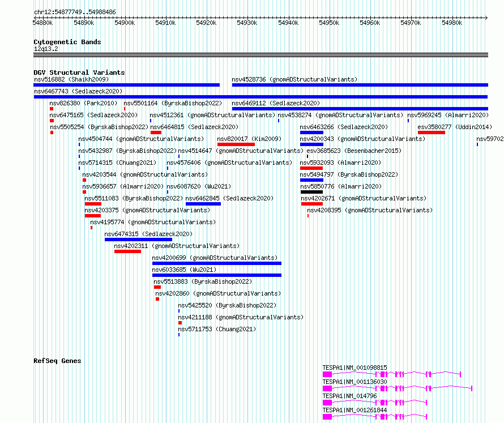
Task: Click the blue bar for nsv516882
Action: point(127,85)
